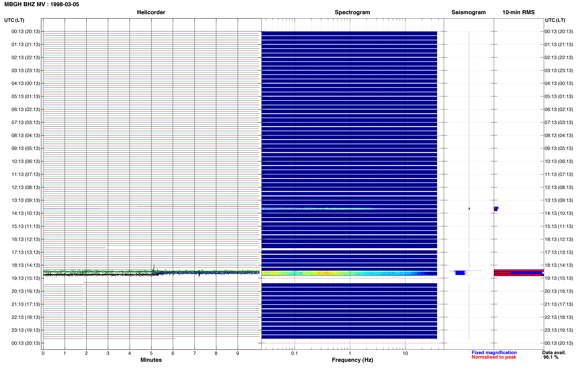Select the '9' tick on the Minutes axis
The width and height of the screenshot is (588, 368).
(238, 353)
